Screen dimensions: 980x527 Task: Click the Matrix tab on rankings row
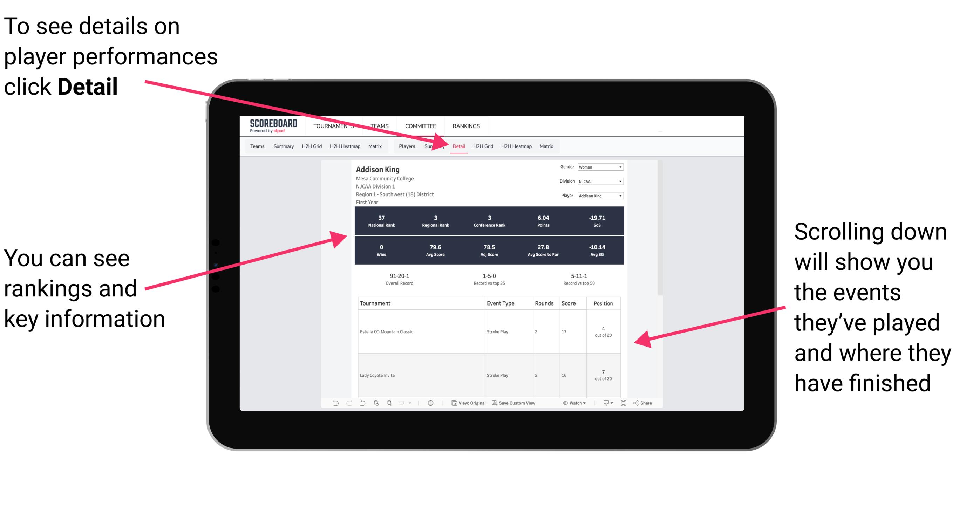tap(545, 146)
